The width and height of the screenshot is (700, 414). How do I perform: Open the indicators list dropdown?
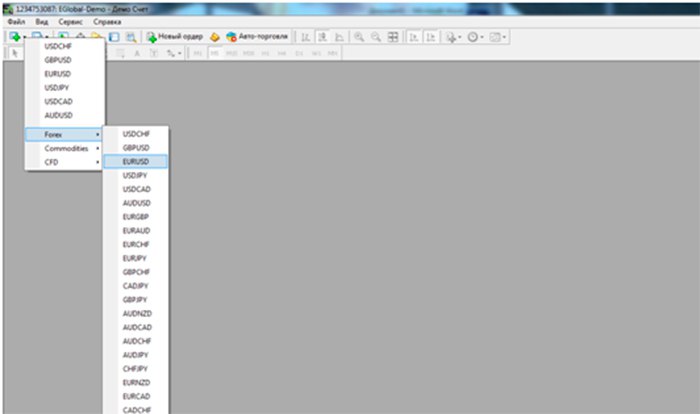(x=453, y=36)
